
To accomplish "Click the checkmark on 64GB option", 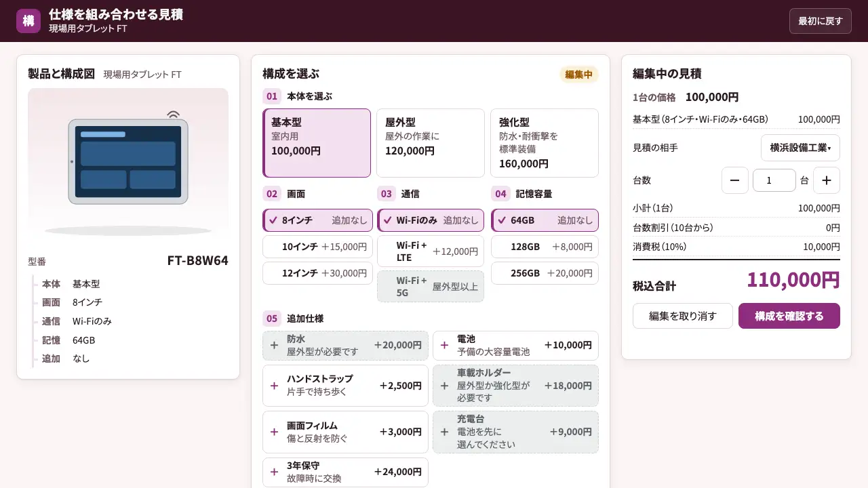I will tap(502, 220).
